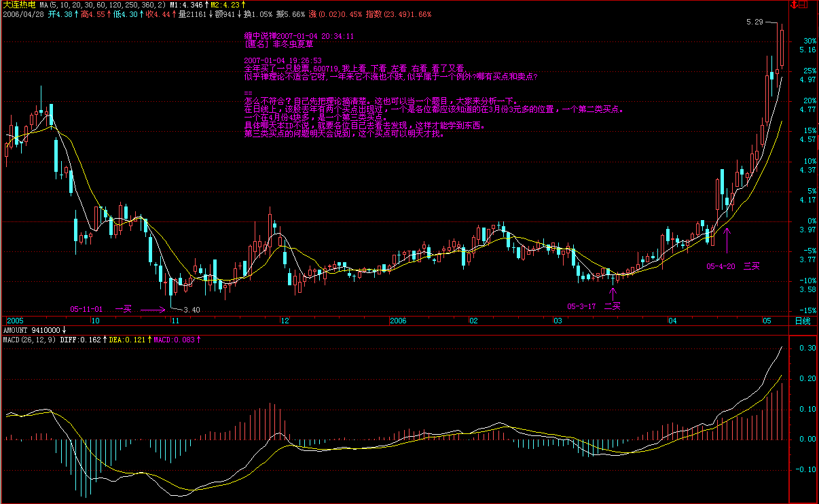Click the 2005 marker on the time axis
Screen dimensions: 819x504
tap(15, 321)
